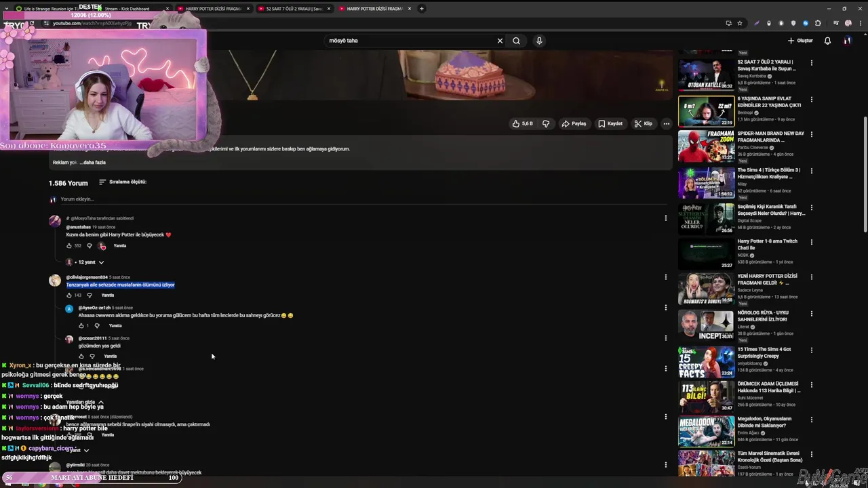
Task: Open a new browser tab
Action: point(421,9)
